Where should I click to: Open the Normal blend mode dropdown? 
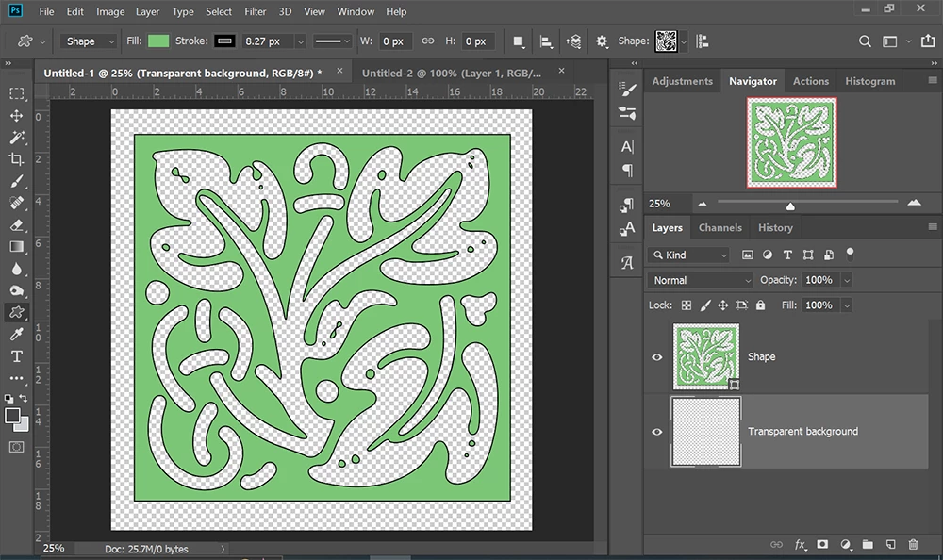(x=700, y=280)
